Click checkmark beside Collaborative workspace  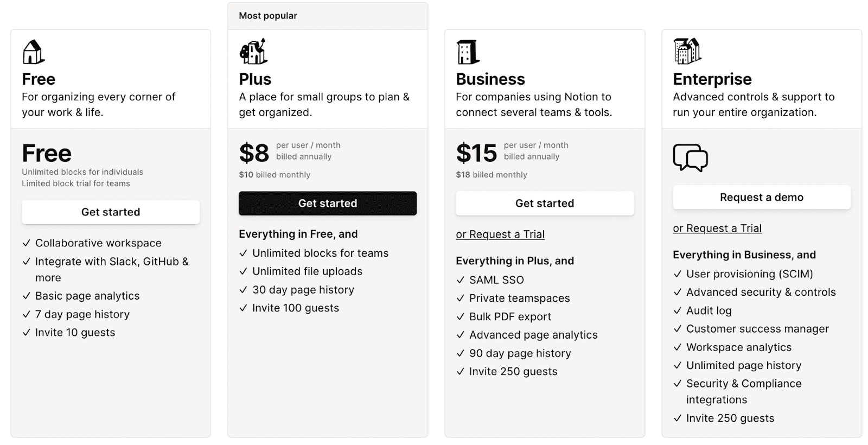(26, 243)
